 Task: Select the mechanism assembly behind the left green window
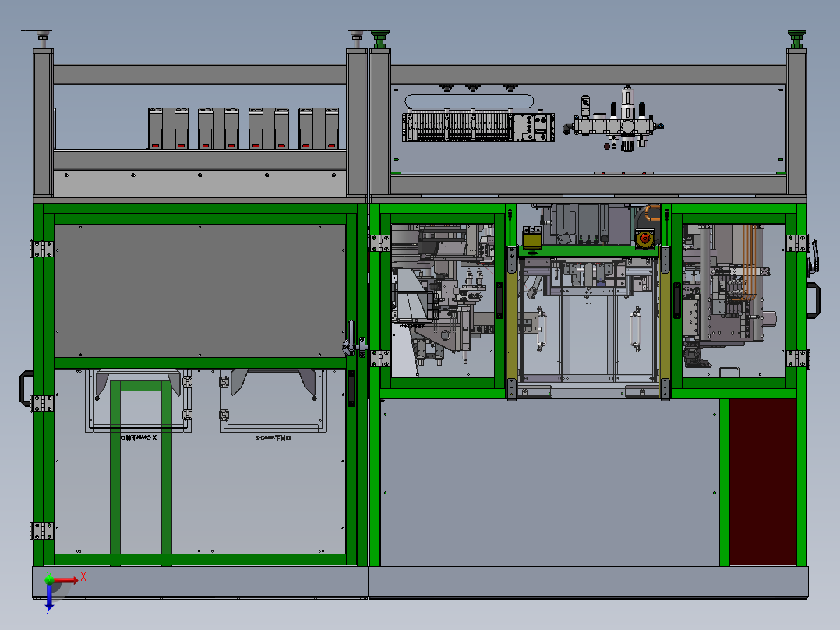pyautogui.click(x=443, y=296)
